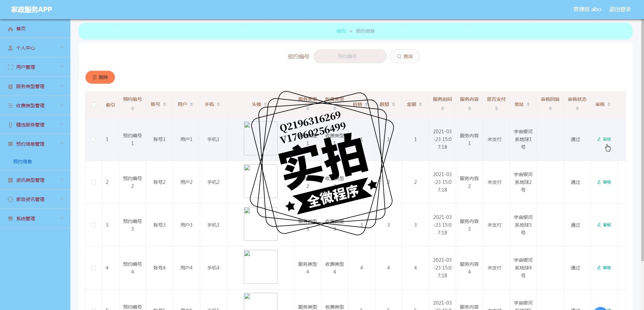Click the orange 删除 button
The height and width of the screenshot is (310, 644).
pyautogui.click(x=100, y=77)
